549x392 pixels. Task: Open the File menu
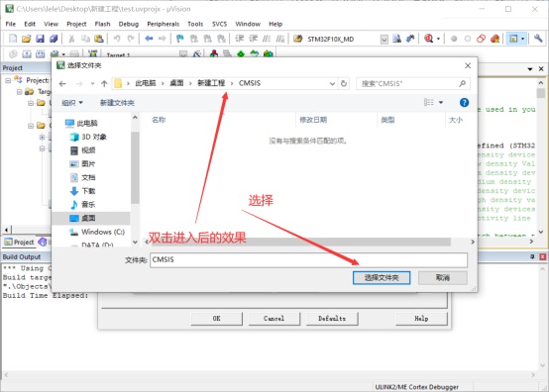click(x=11, y=24)
